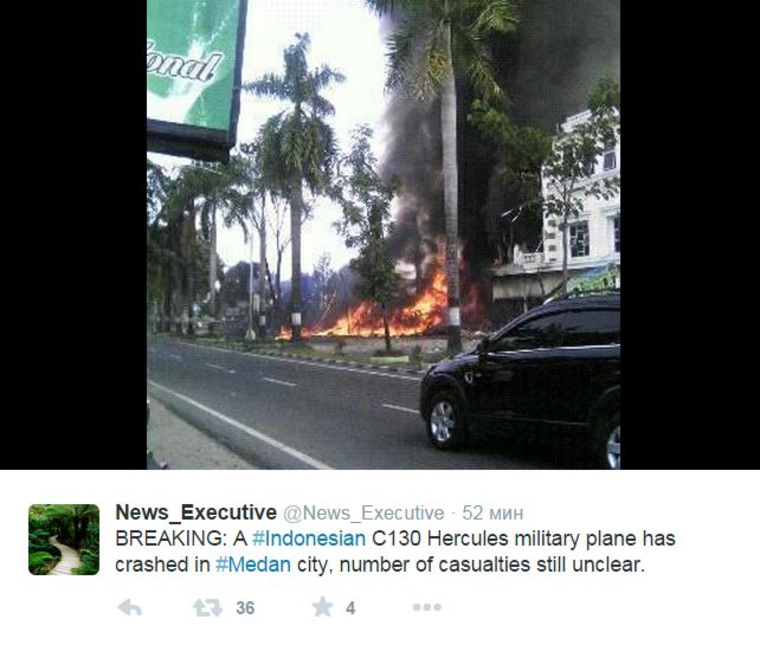This screenshot has width=760, height=645.
Task: Open News_Executive profile avatar
Action: pyautogui.click(x=64, y=539)
